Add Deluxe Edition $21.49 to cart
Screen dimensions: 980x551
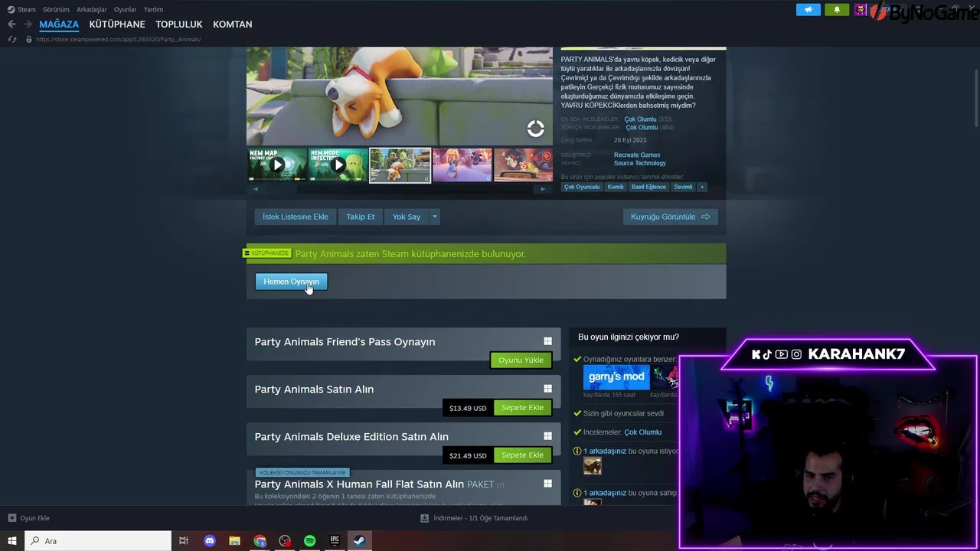[523, 455]
